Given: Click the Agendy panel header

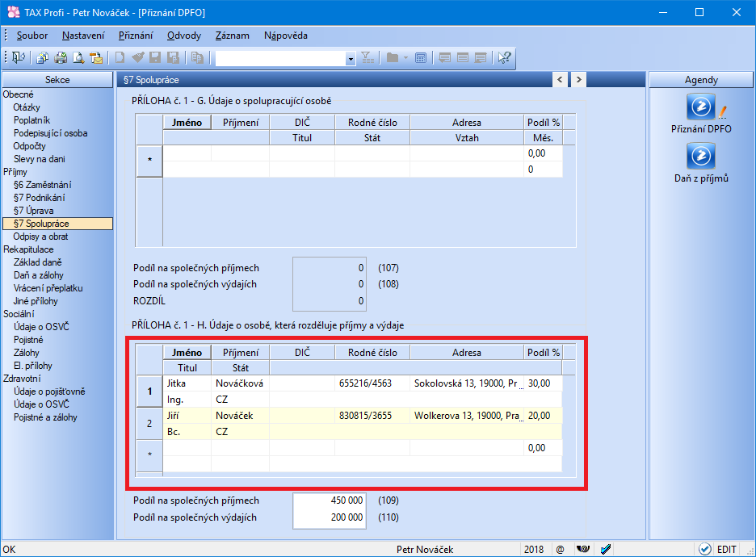Looking at the screenshot, I should click(701, 80).
